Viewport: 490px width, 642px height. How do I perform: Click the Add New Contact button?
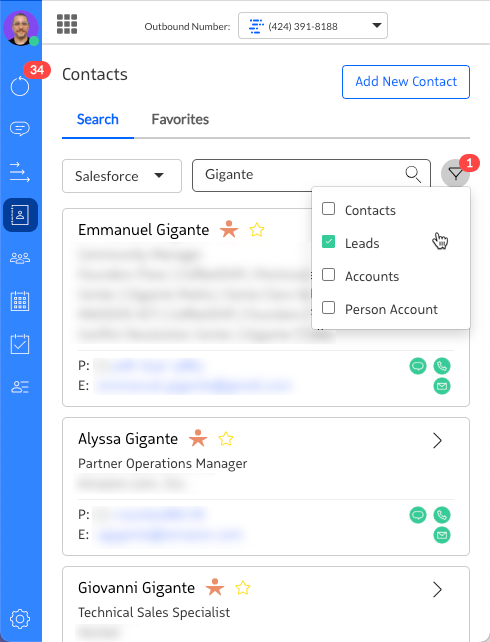tap(406, 82)
